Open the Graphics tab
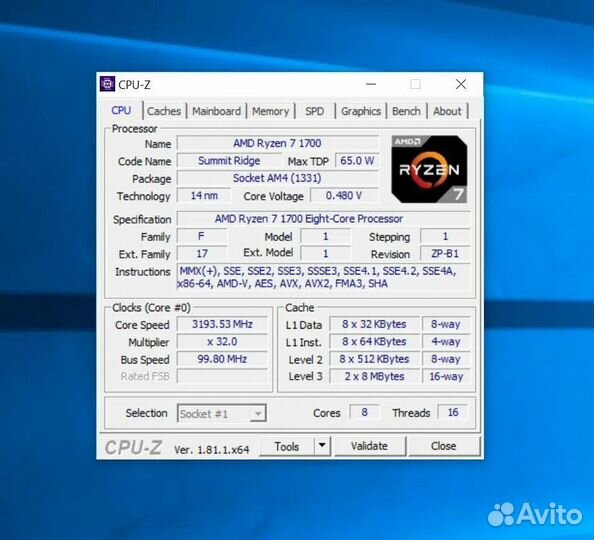 click(361, 111)
